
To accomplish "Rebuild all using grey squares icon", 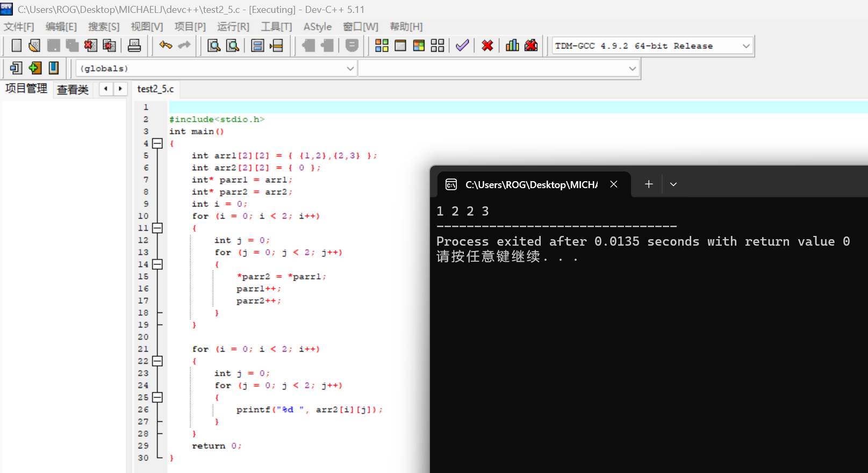I will pyautogui.click(x=437, y=46).
